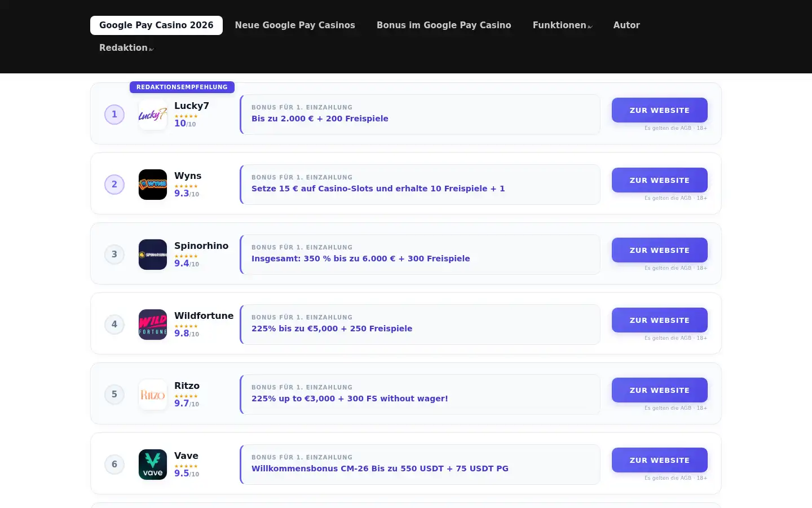
Task: Select rank badge number 3
Action: pyautogui.click(x=114, y=255)
